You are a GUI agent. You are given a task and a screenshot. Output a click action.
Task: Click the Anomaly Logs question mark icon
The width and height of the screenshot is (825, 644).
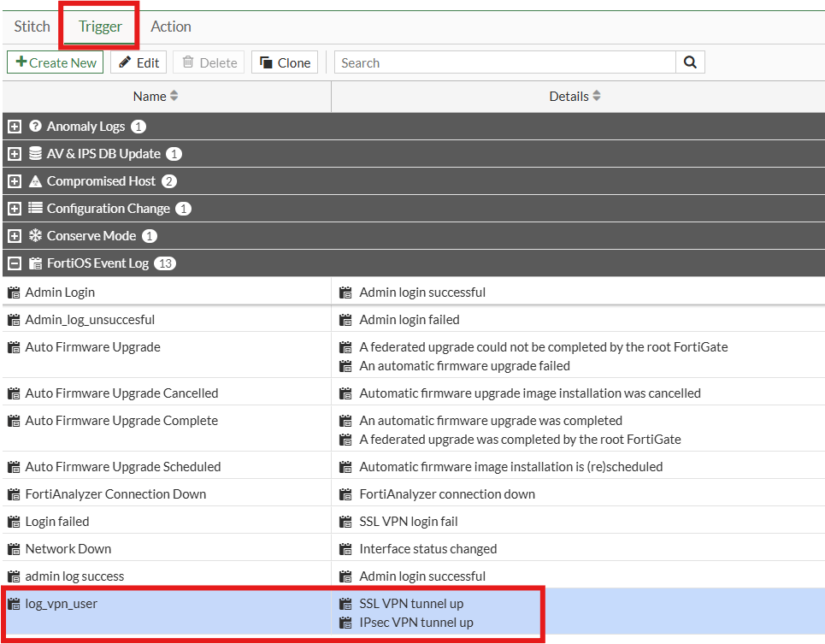pos(35,127)
